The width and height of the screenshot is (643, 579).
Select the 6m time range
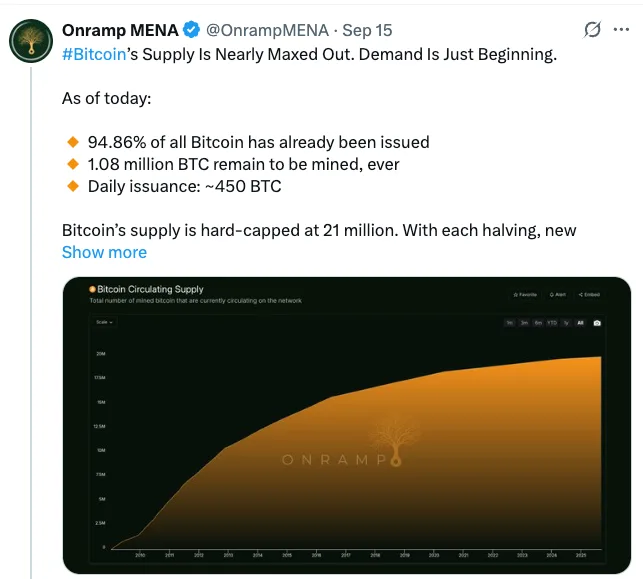538,323
